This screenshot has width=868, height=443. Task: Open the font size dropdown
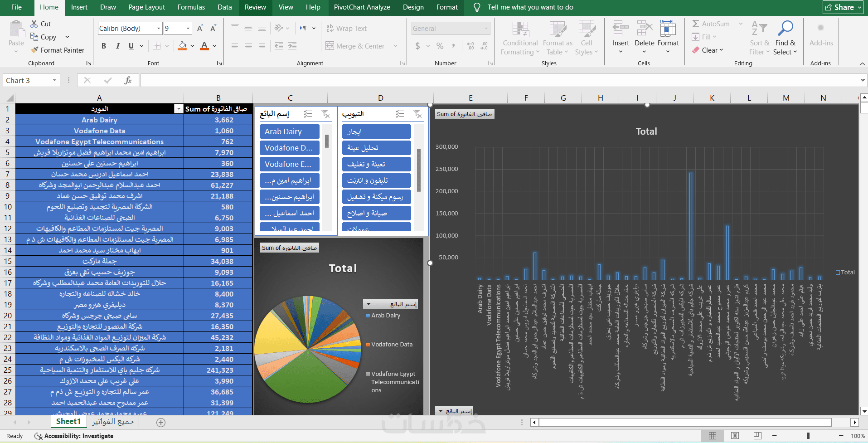click(x=188, y=28)
